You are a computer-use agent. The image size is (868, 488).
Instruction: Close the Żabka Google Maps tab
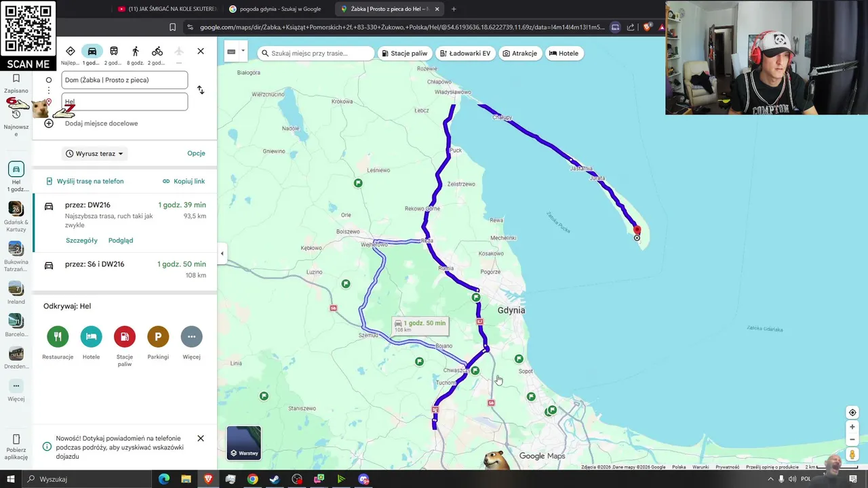437,9
